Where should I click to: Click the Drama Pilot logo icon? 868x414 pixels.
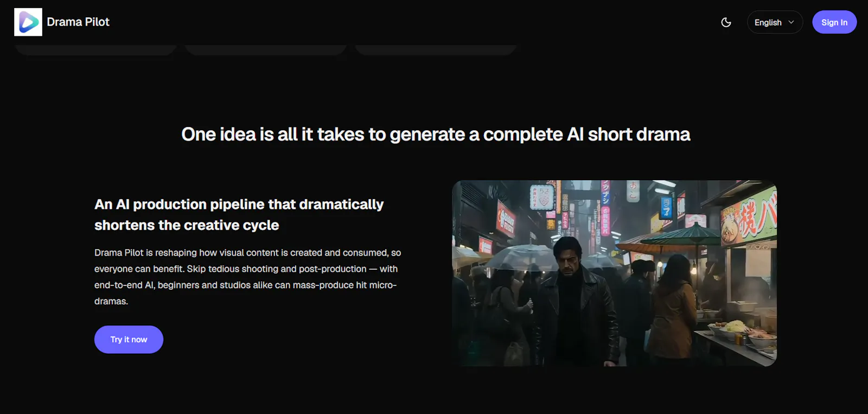(28, 22)
